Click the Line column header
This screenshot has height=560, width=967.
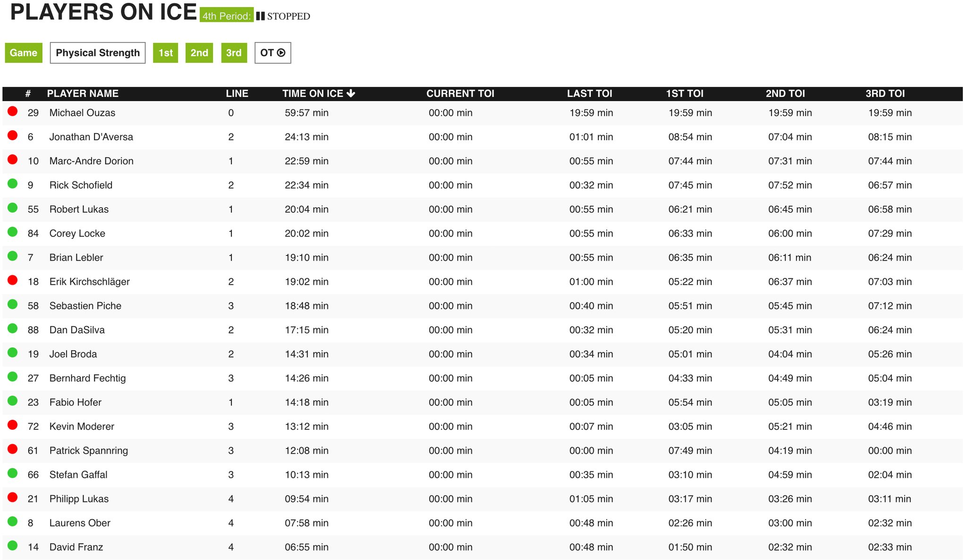[x=237, y=93]
